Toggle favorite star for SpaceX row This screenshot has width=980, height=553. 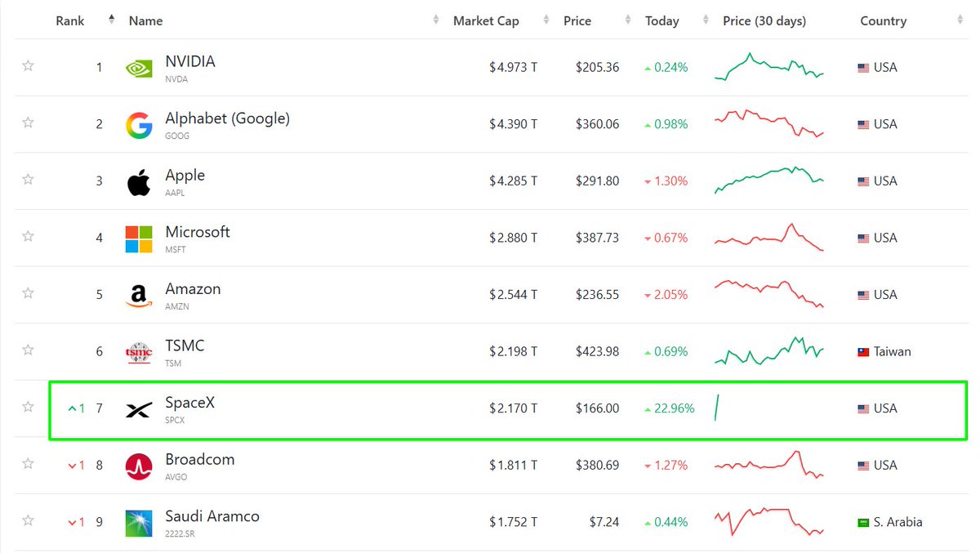point(28,407)
